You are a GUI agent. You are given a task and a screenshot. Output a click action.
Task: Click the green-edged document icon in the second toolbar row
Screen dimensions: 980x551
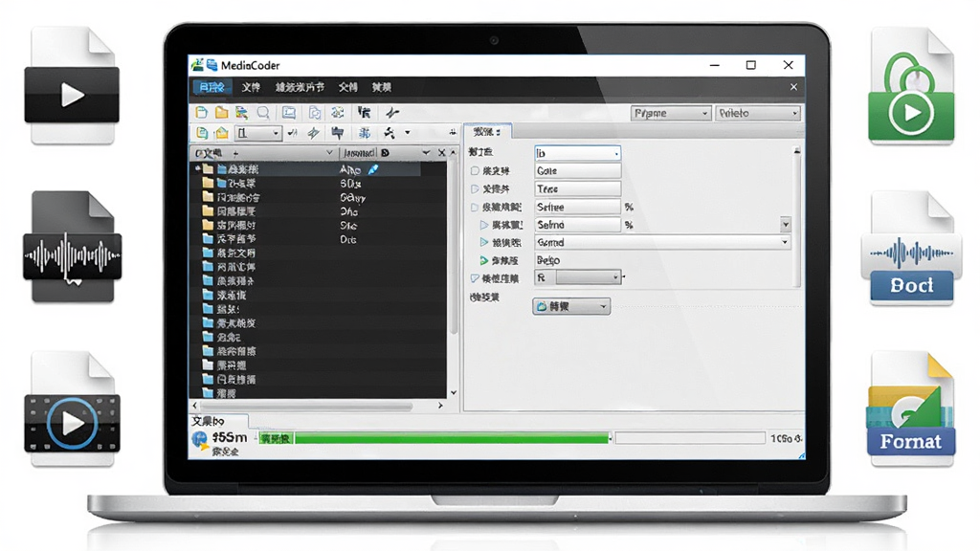202,132
